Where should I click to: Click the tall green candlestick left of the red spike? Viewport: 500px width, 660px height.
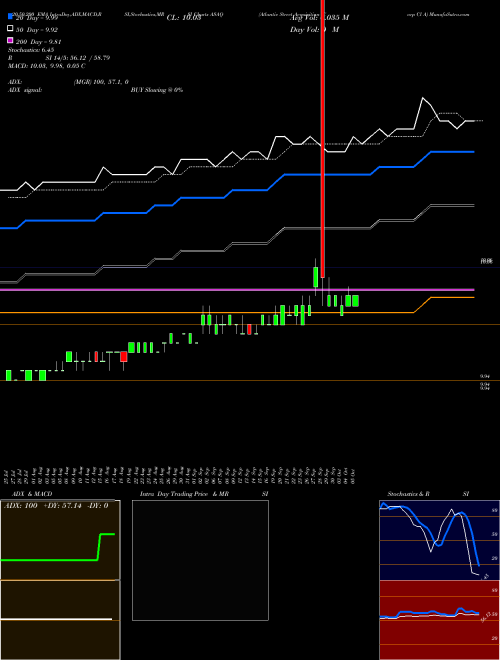pyautogui.click(x=315, y=277)
